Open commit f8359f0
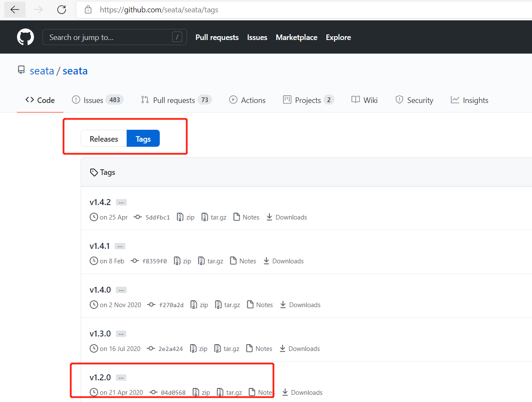Viewport: 532px width, 402px height. (154, 261)
